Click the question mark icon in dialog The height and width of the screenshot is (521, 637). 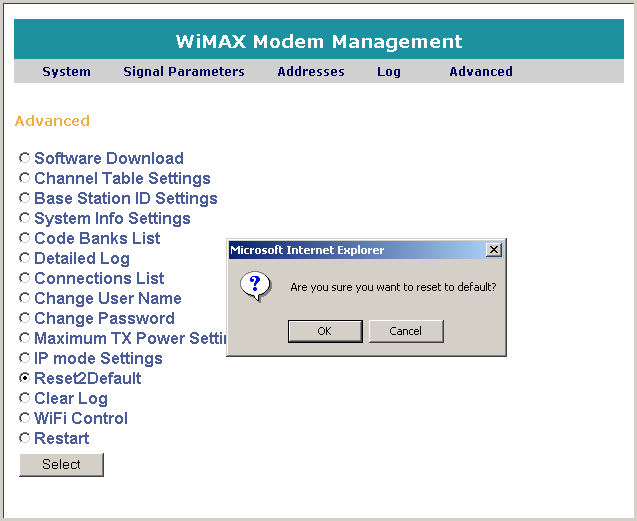[x=256, y=286]
